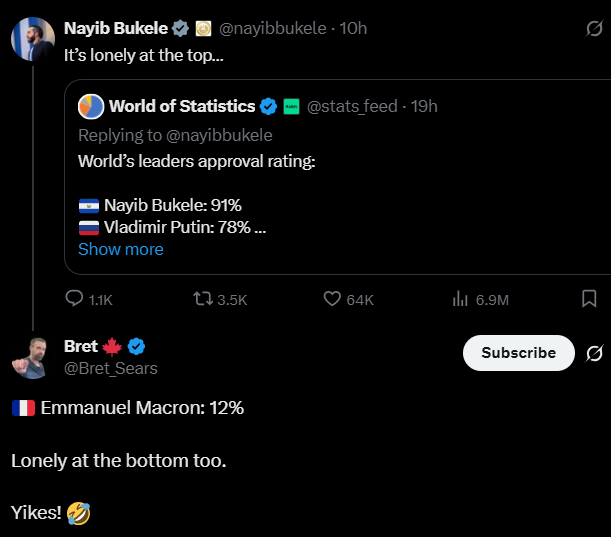Screen dimensions: 611x537
Task: Open Bret's profile avatar
Action: click(32, 357)
